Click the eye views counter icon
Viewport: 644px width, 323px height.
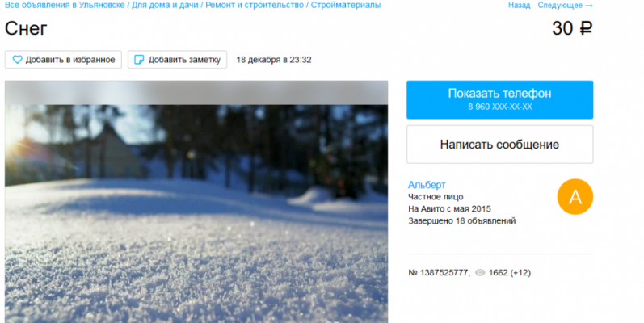(x=480, y=272)
